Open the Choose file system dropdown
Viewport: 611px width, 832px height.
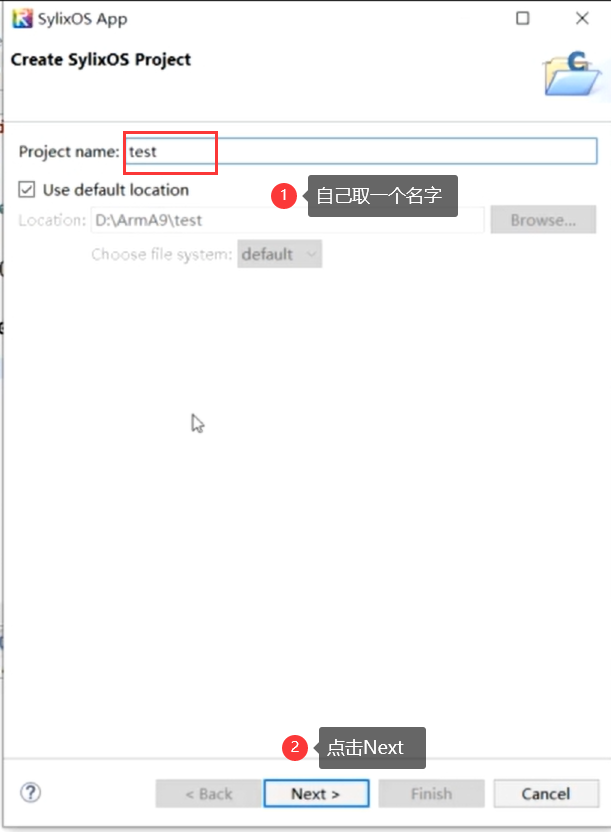[x=280, y=254]
